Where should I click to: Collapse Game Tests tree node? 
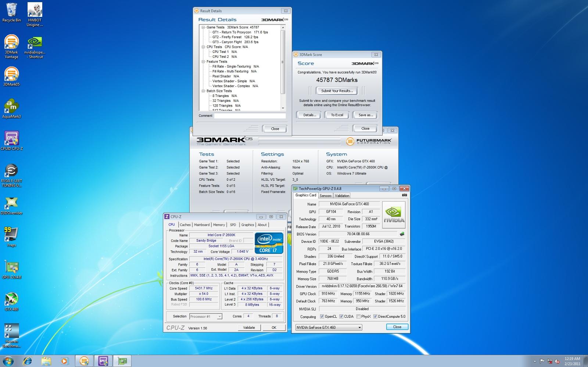[x=203, y=27]
